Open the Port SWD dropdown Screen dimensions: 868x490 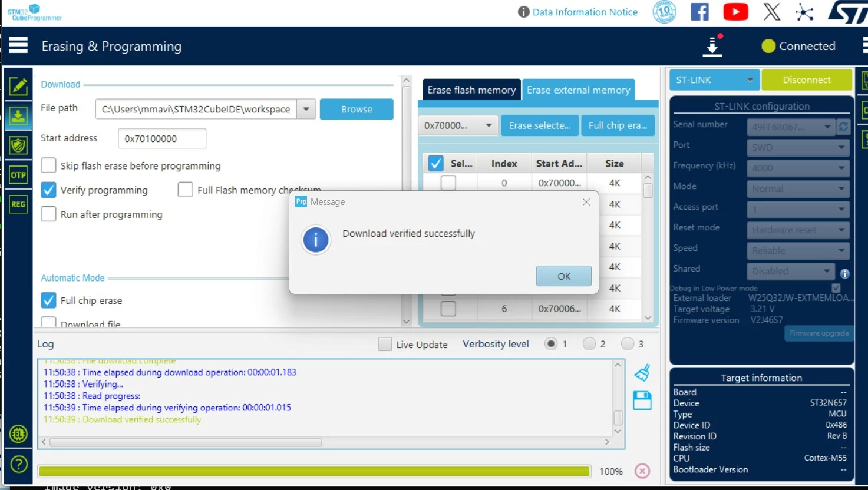798,147
